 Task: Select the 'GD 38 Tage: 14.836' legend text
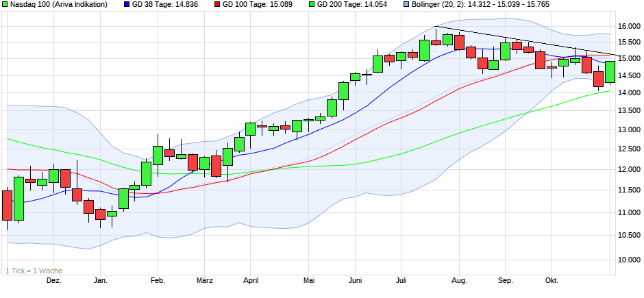164,5
